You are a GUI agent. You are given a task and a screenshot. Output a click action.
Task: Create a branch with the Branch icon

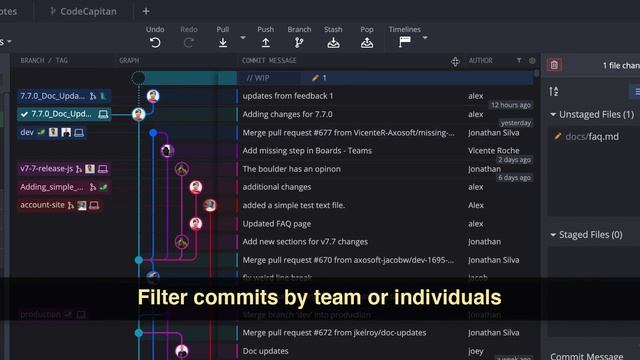299,42
